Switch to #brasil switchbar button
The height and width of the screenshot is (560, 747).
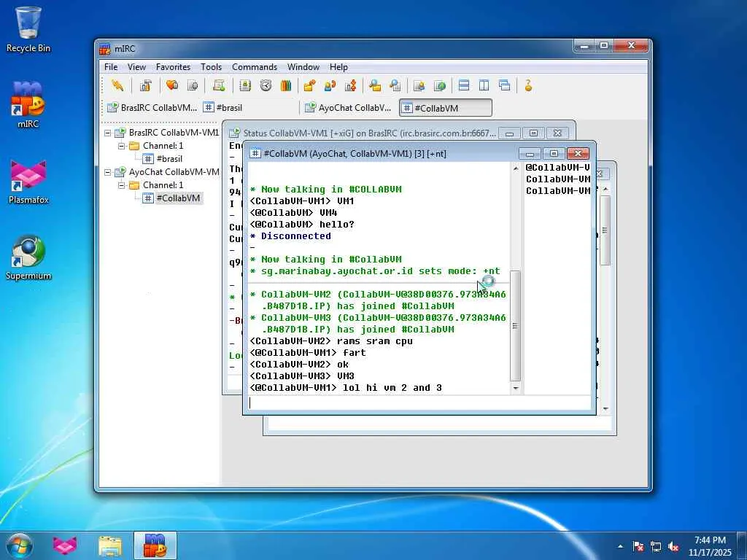click(x=248, y=108)
